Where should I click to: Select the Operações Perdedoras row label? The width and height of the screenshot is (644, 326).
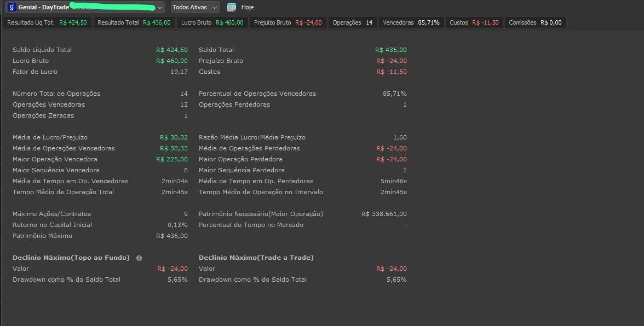pyautogui.click(x=234, y=104)
